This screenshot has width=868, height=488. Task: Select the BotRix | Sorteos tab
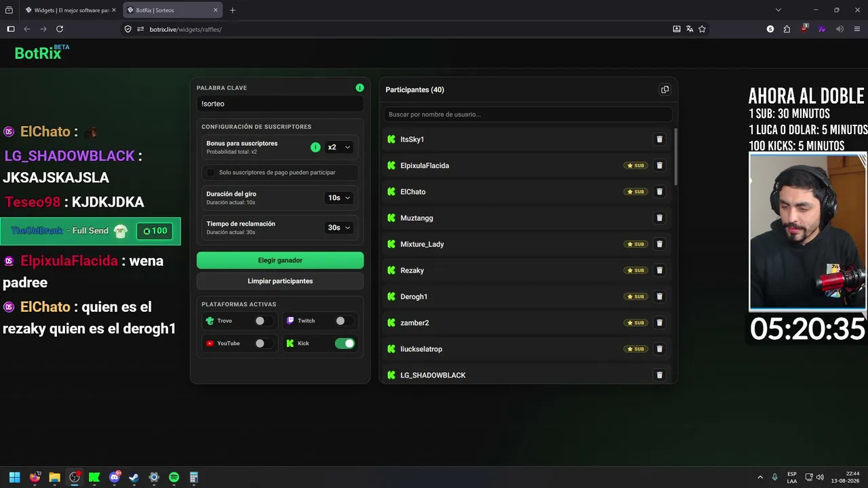click(173, 10)
